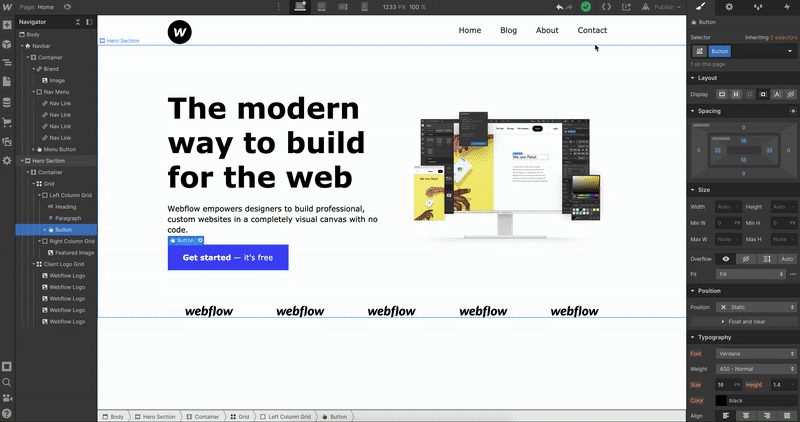The height and width of the screenshot is (422, 800).
Task: Open the Add Elements panel icon
Action: (x=7, y=25)
